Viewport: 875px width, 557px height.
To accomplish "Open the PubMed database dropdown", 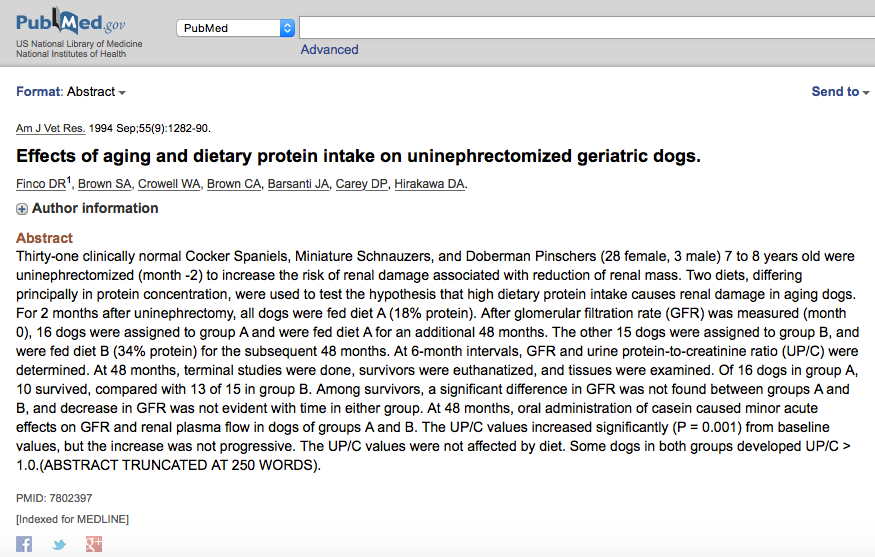I will [x=236, y=28].
